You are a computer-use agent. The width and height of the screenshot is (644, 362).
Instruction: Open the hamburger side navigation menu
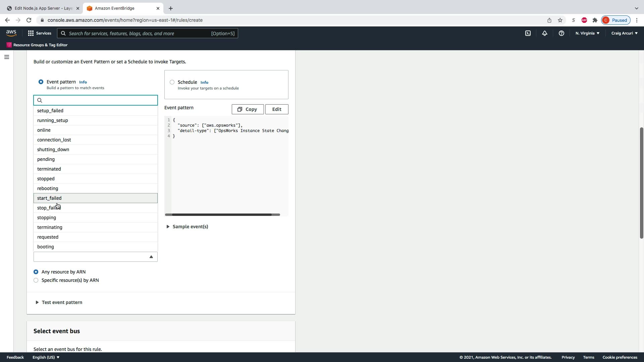tap(6, 57)
